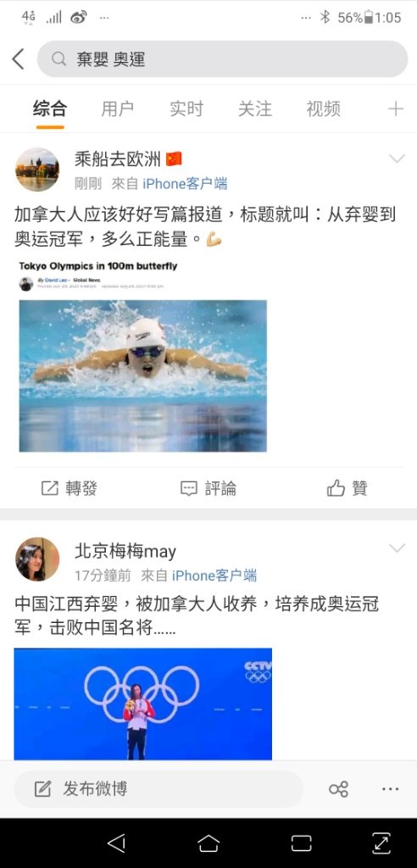Expand options chevron on 北京梅梅may post
The height and width of the screenshot is (868, 417).
click(397, 548)
